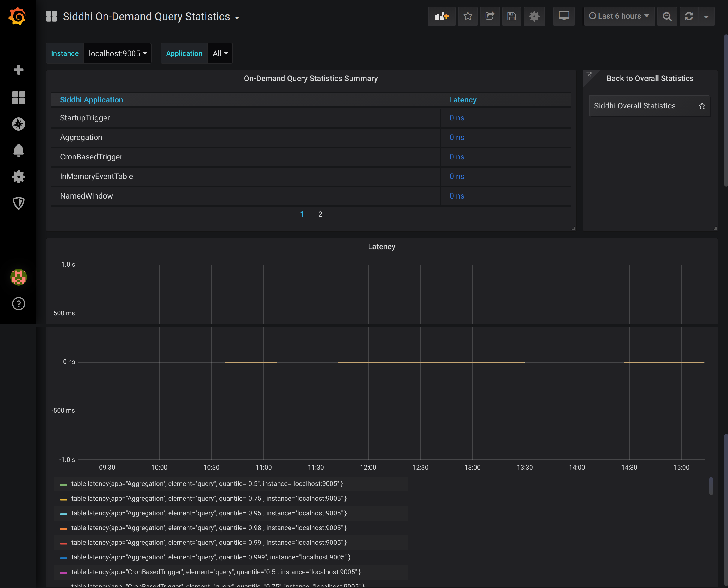Click purple swatch for CronBasedTrigger quantile 0.5
728x588 pixels.
coord(63,573)
